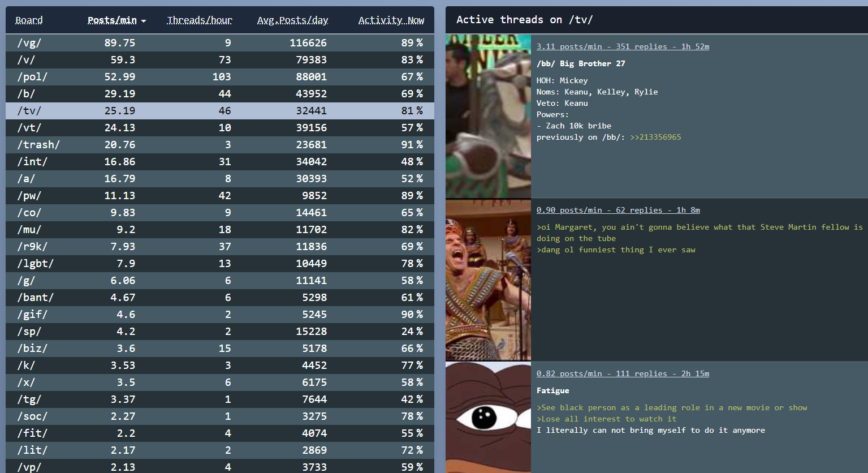Select the /b/ board row

pos(220,94)
